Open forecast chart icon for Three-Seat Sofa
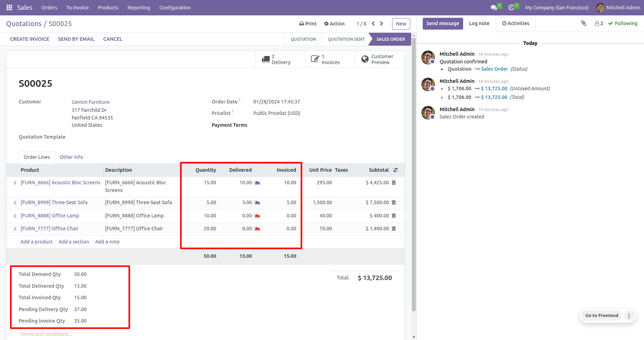This screenshot has height=340, width=644. (258, 202)
